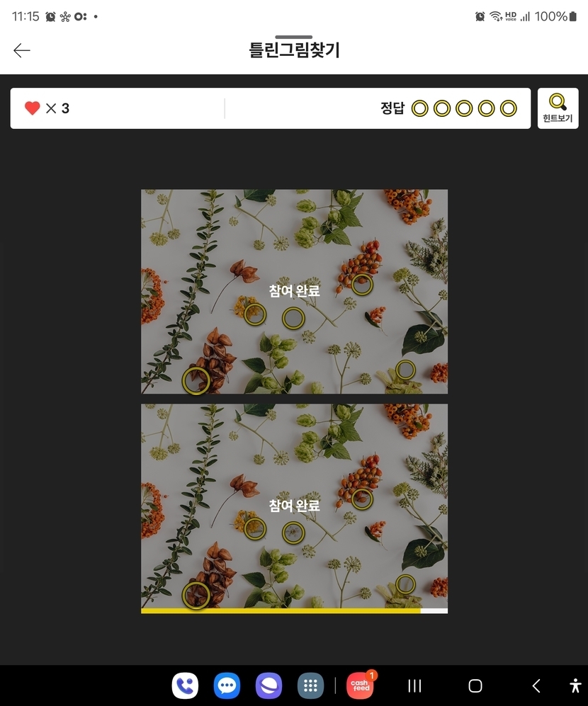This screenshot has height=706, width=588.
Task: Open the 힌트보기 magnifier hint button
Action: [x=558, y=108]
